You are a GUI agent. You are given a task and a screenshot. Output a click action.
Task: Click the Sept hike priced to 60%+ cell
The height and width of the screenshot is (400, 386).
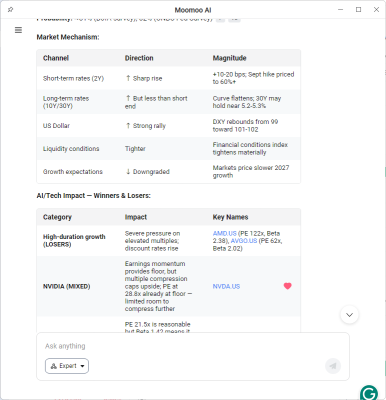click(253, 78)
